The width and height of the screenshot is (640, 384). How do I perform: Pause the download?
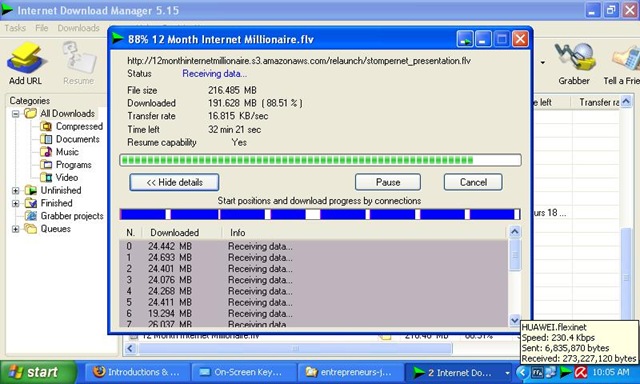coord(388,182)
